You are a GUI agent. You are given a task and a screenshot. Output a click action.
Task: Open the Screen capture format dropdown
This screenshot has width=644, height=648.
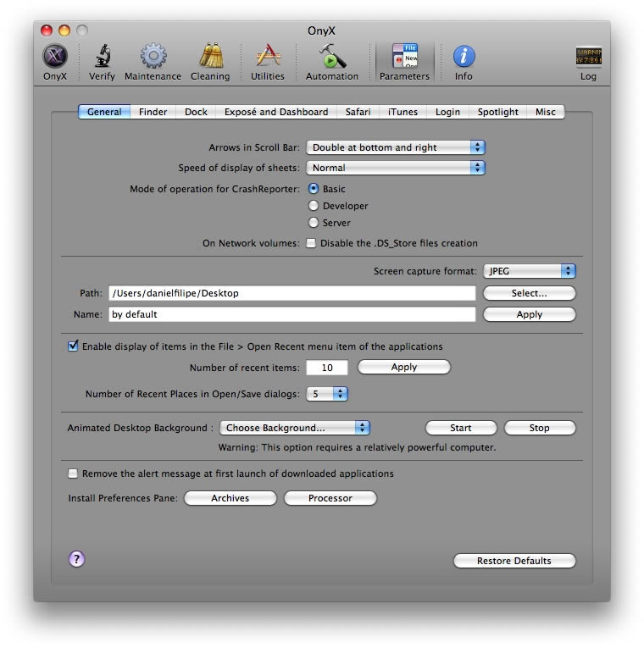point(530,271)
